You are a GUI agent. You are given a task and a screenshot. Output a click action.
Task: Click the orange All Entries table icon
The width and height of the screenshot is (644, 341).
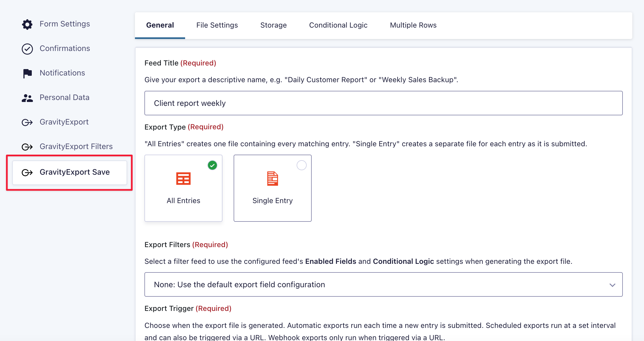tap(183, 179)
